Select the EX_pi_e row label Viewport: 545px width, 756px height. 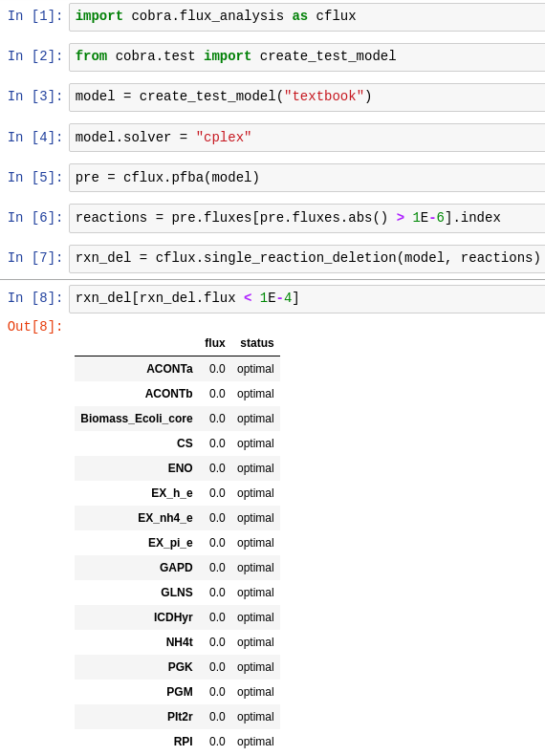click(x=170, y=543)
